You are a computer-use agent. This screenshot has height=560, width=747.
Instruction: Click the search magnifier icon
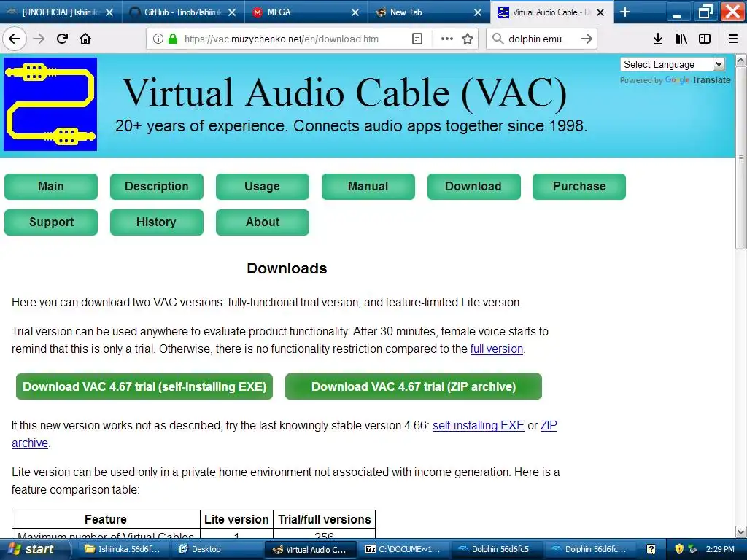coord(498,39)
